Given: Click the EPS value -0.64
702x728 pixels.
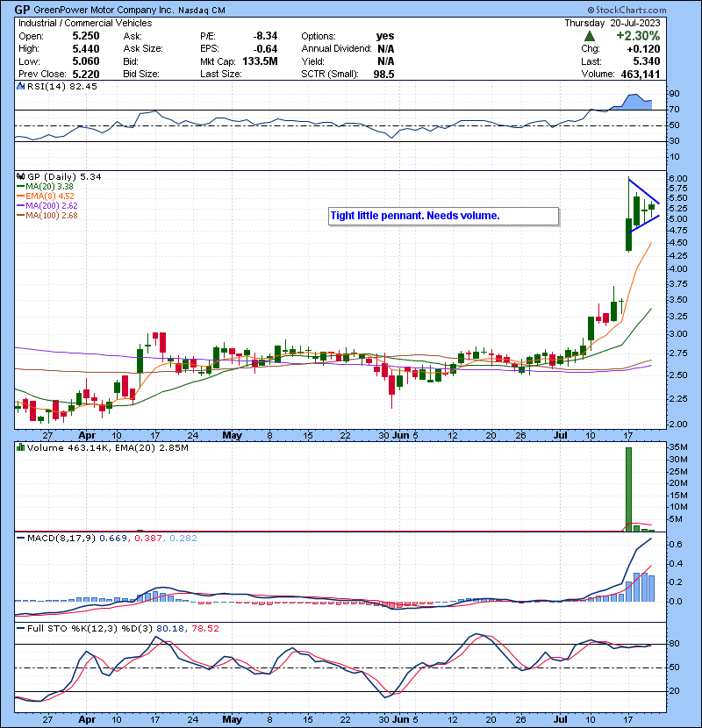Looking at the screenshot, I should click(265, 49).
